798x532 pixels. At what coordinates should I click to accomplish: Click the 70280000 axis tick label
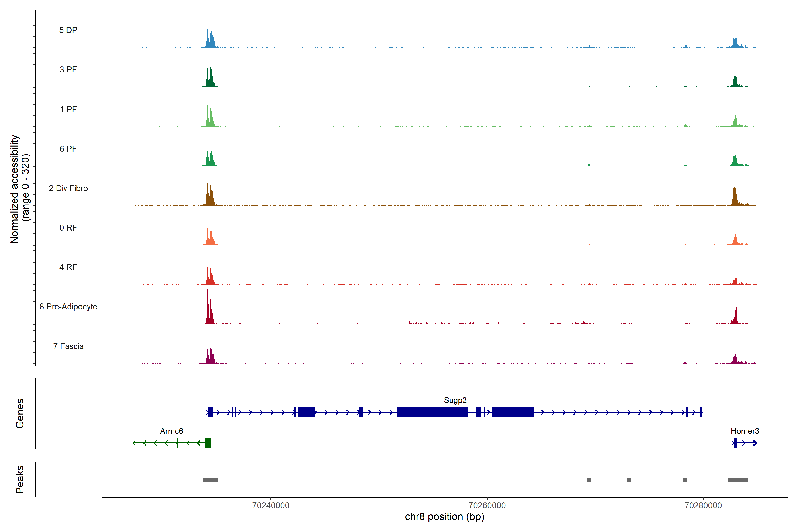(703, 506)
